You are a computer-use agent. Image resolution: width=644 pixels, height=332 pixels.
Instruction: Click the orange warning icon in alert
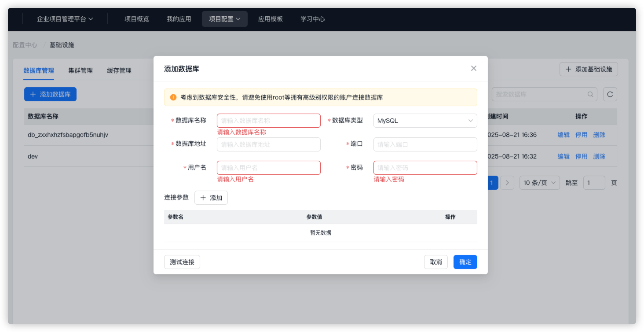(x=173, y=97)
